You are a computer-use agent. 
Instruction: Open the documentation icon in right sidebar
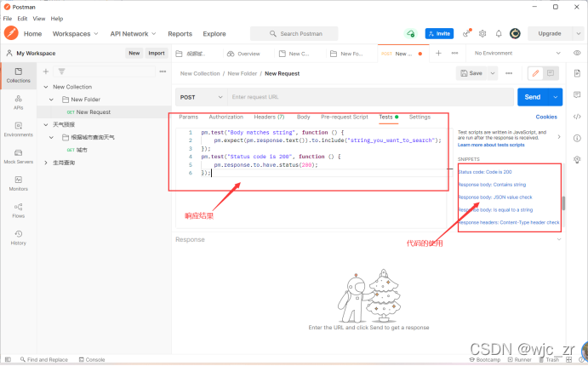(577, 73)
